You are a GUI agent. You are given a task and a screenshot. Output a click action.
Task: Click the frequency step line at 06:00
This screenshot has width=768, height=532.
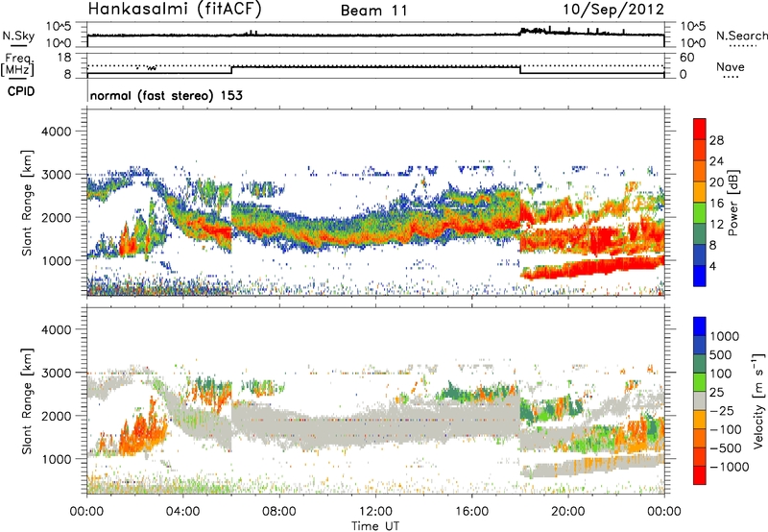coord(231,69)
